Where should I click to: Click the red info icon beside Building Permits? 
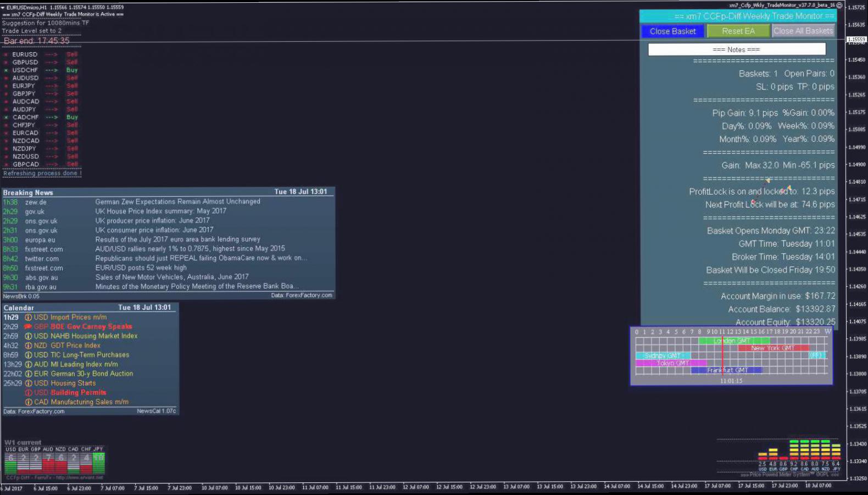pyautogui.click(x=29, y=393)
